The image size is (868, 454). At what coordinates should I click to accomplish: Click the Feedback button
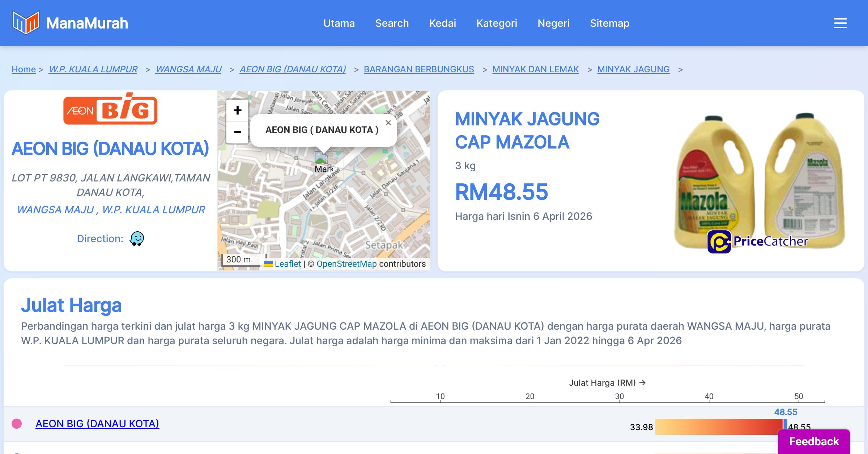click(x=814, y=441)
